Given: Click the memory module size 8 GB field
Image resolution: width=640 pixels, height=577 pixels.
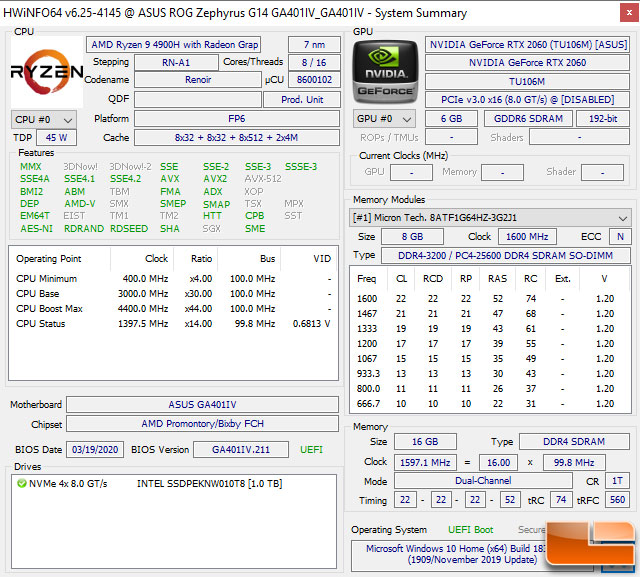Looking at the screenshot, I should click(412, 237).
